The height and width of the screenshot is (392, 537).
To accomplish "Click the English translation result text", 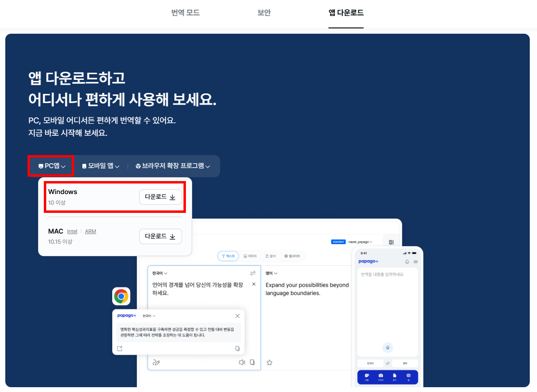I will 307,289.
